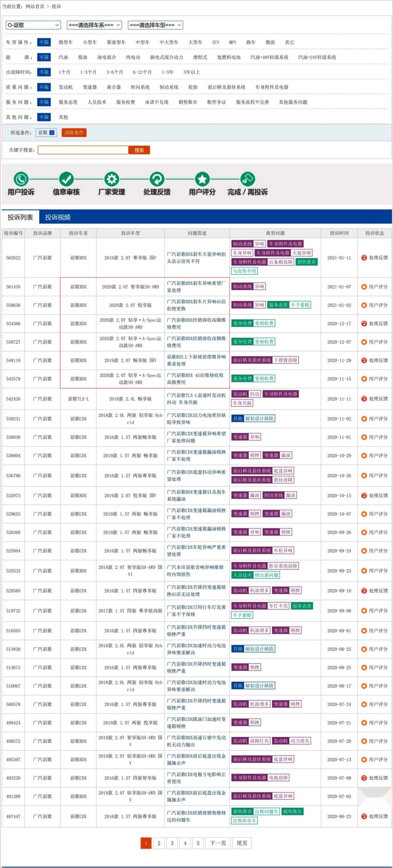Click status icon of complaint 550727
Viewport: 393px width, 868px height.
pyautogui.click(x=364, y=342)
